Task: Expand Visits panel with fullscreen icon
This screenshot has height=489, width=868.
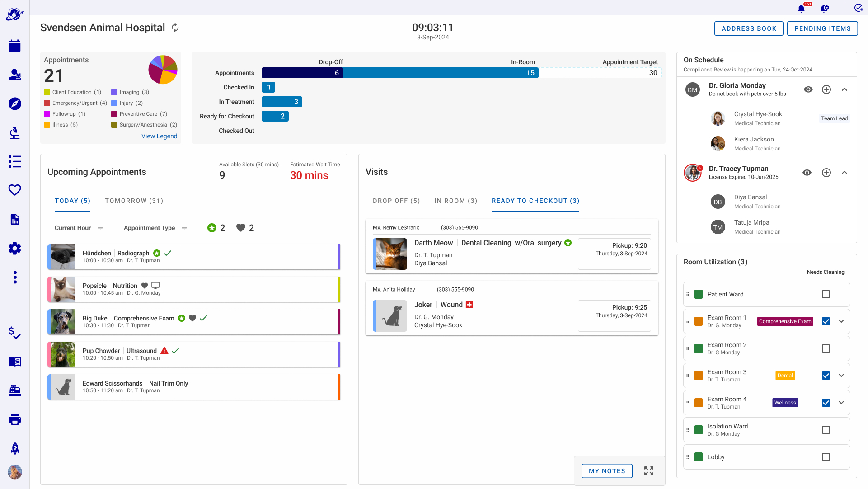Action: [649, 471]
